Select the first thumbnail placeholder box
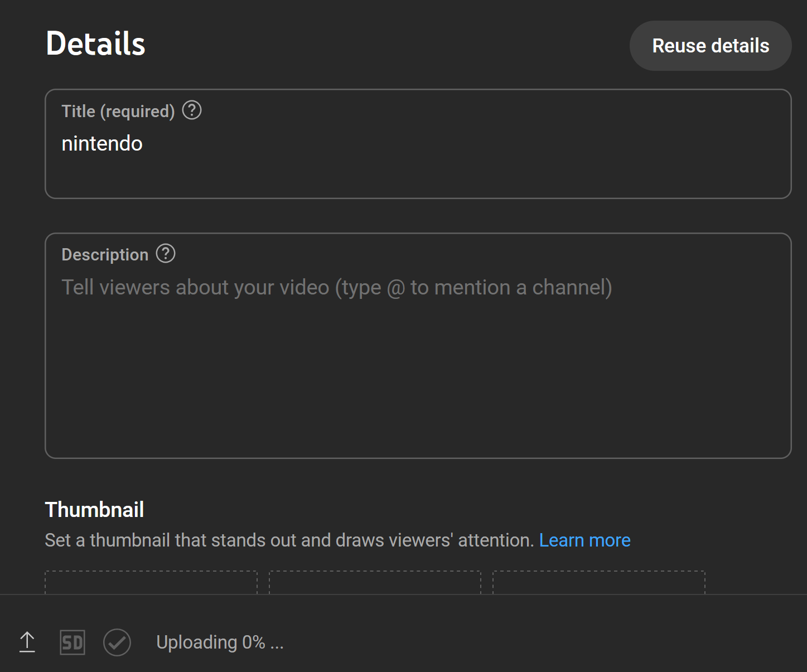The height and width of the screenshot is (672, 807). [x=151, y=582]
